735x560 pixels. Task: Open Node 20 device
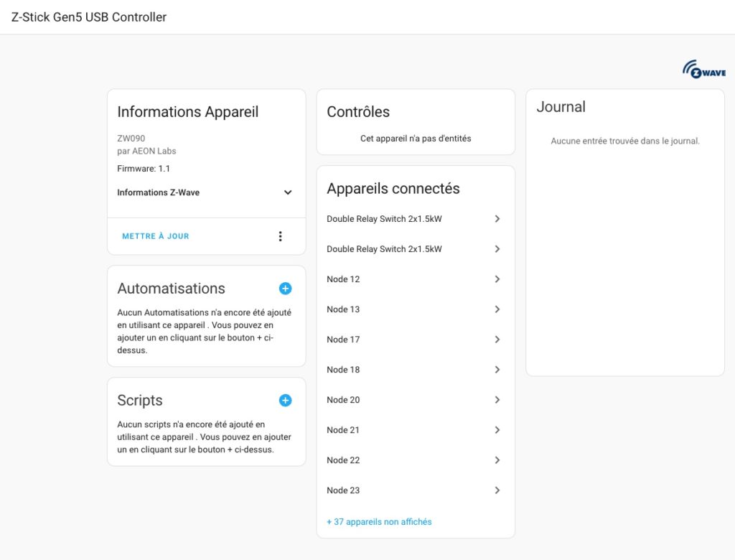pos(414,400)
